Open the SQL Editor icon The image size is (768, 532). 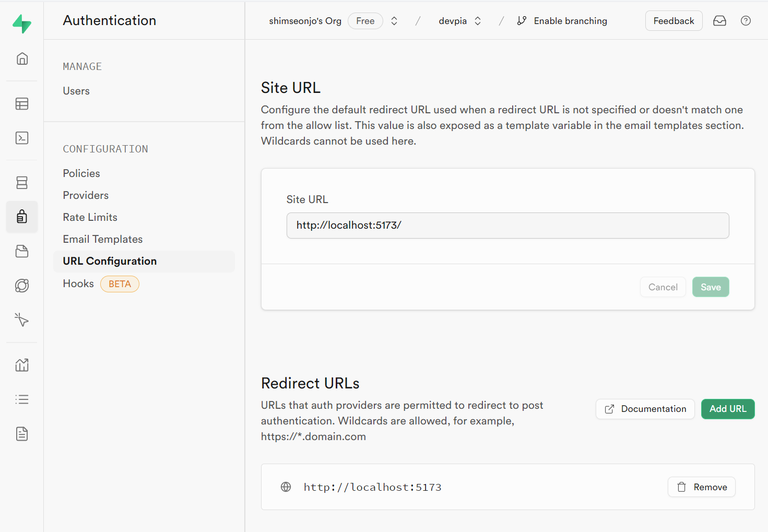pyautogui.click(x=22, y=138)
